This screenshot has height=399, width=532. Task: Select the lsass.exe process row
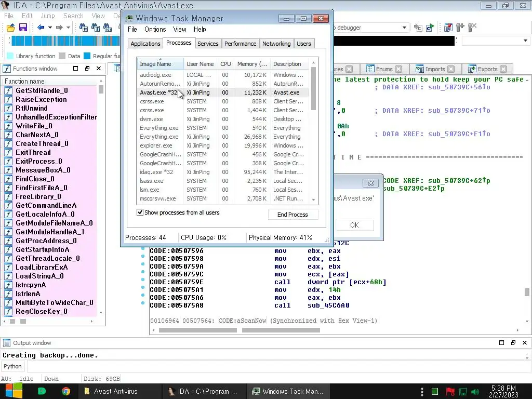pos(223,181)
